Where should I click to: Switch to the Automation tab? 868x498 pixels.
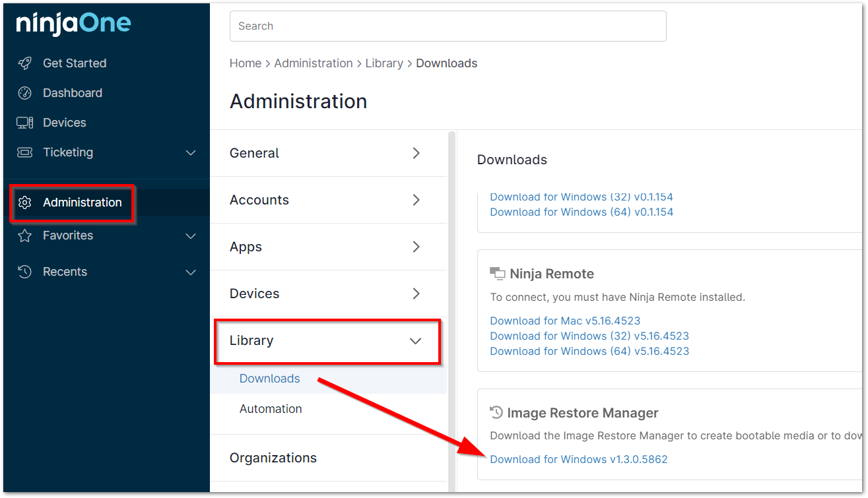pyautogui.click(x=271, y=409)
